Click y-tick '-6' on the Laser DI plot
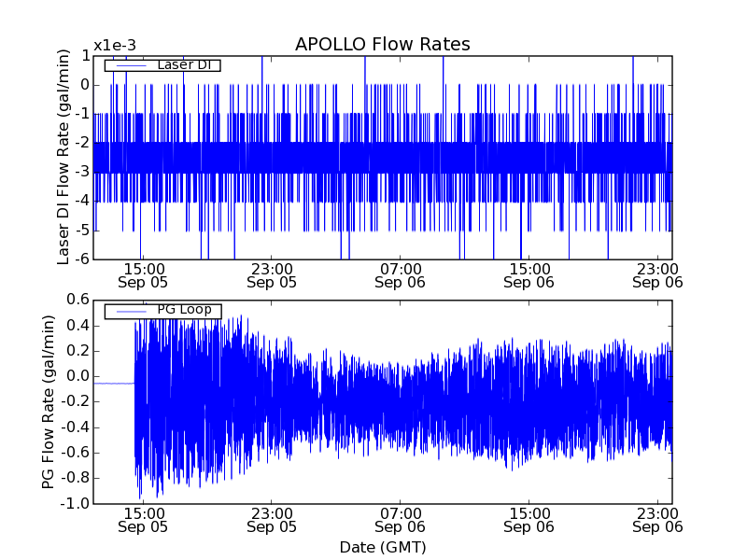 pos(81,259)
